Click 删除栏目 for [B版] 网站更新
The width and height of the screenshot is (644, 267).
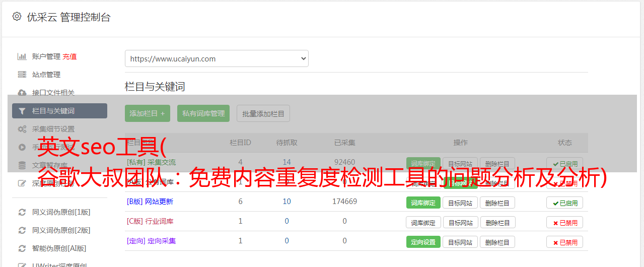point(497,203)
